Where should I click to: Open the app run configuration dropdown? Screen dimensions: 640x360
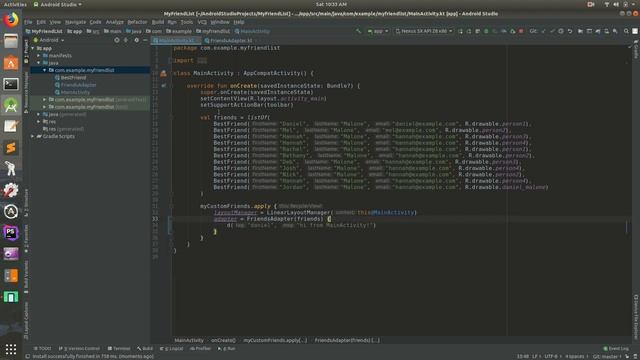pyautogui.click(x=378, y=31)
